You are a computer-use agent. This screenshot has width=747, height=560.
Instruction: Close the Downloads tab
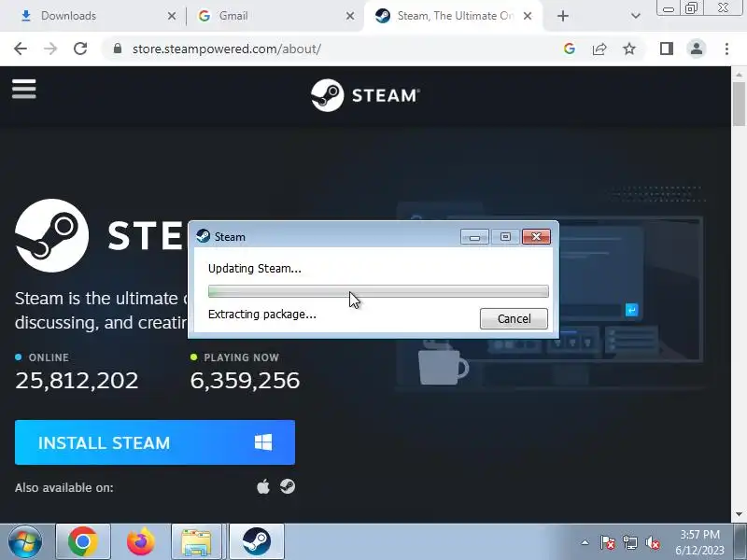[172, 16]
